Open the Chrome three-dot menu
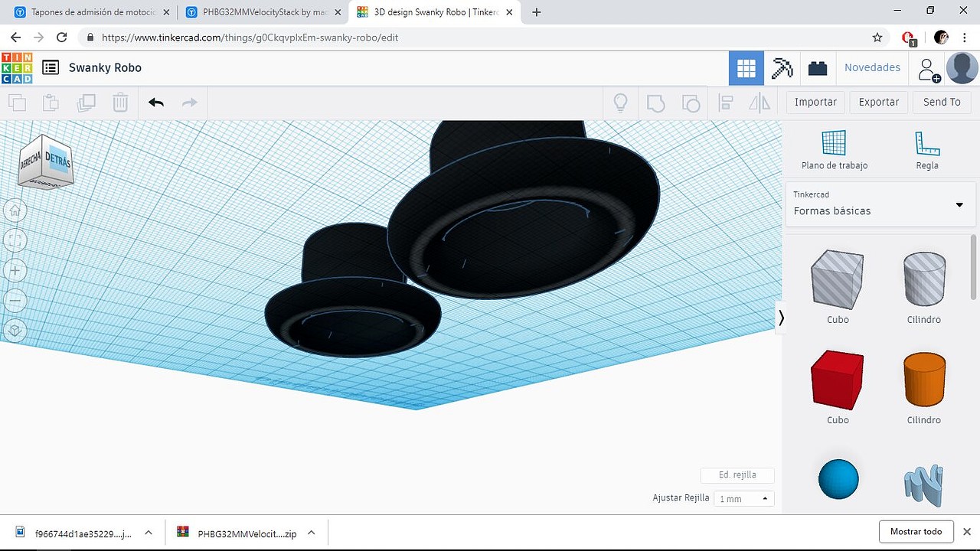The height and width of the screenshot is (551, 980). tap(965, 37)
